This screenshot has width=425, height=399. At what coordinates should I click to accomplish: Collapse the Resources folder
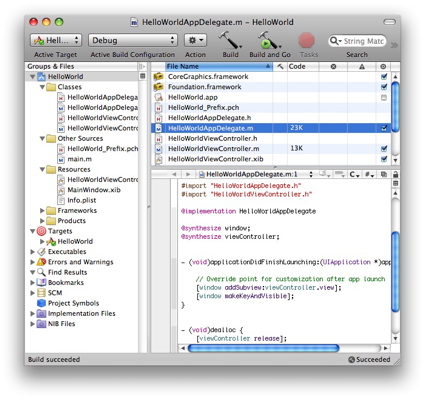pos(42,169)
